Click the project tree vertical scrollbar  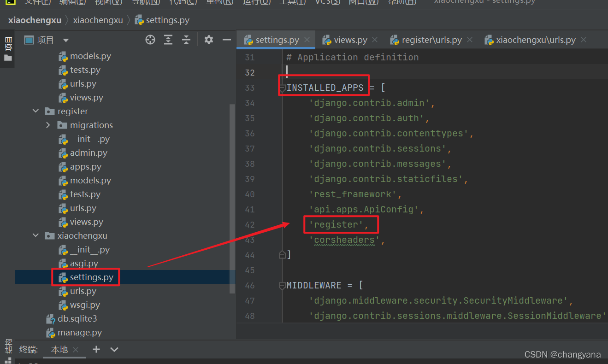[232, 198]
